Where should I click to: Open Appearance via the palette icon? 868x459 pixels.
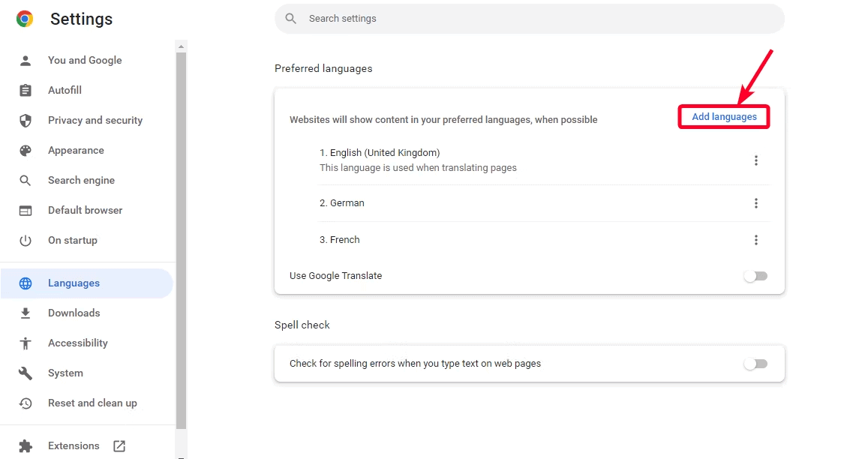pyautogui.click(x=26, y=150)
